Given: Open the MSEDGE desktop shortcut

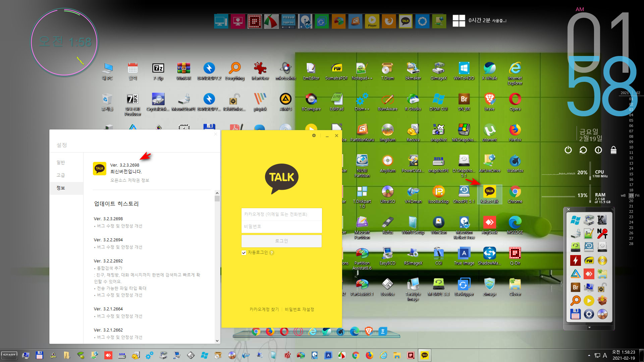Looking at the screenshot, I should (515, 225).
